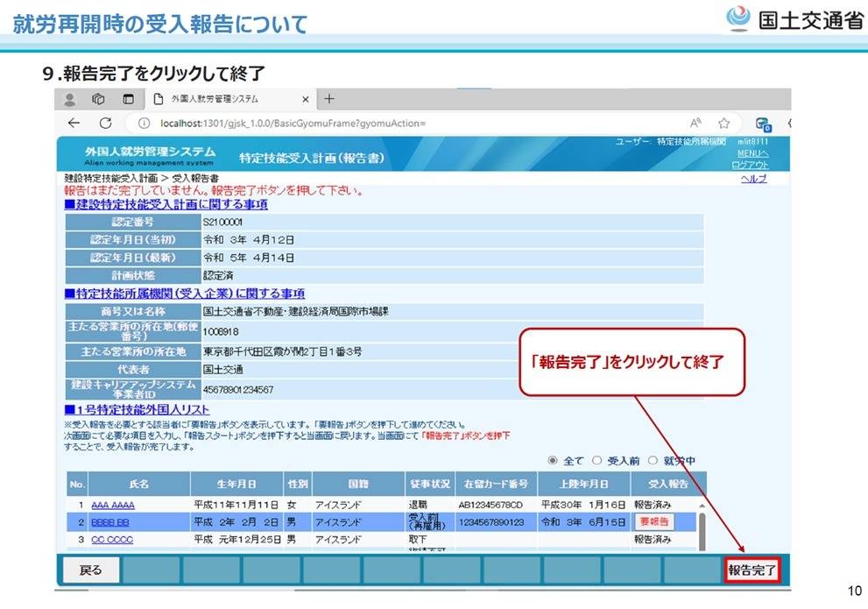Click the read aloud icon in address bar
The width and height of the screenshot is (868, 609).
coord(695,124)
